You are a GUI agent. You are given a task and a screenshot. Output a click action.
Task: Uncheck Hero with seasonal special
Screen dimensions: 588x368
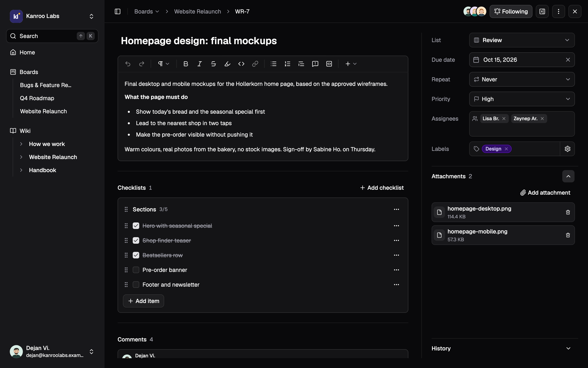(136, 226)
